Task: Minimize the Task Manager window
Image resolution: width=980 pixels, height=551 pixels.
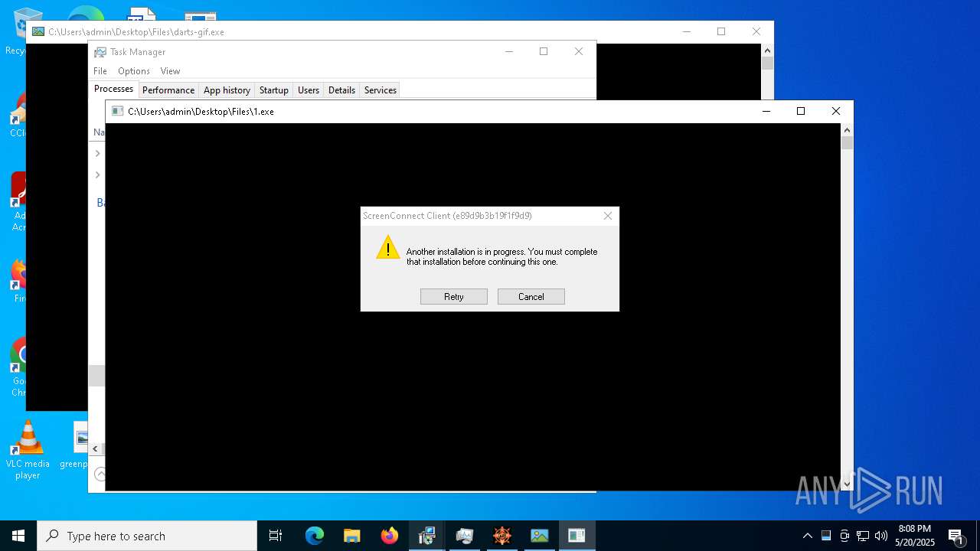Action: pos(509,52)
